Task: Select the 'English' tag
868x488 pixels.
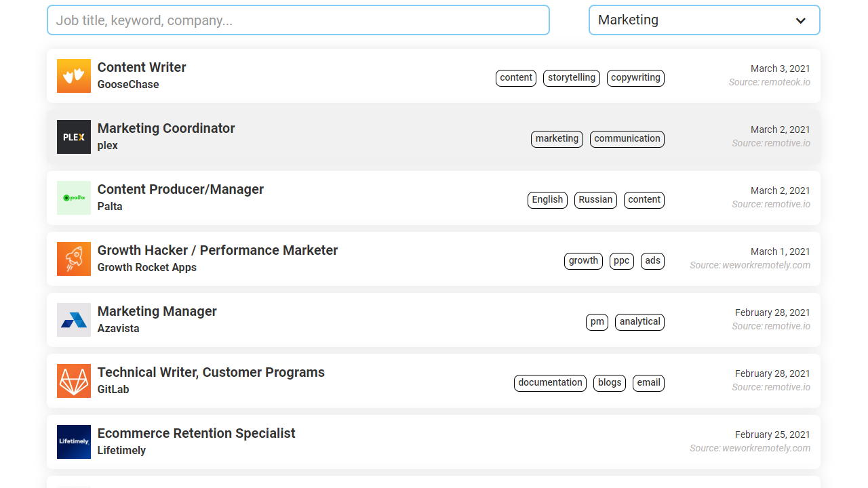Action: click(547, 200)
